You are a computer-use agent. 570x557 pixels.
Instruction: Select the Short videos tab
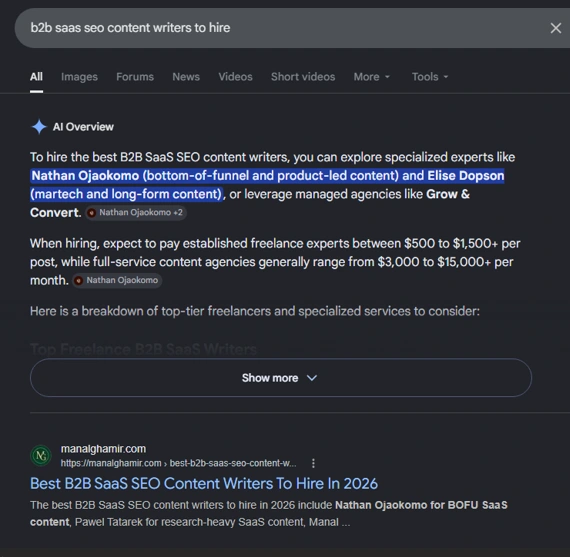pos(303,77)
